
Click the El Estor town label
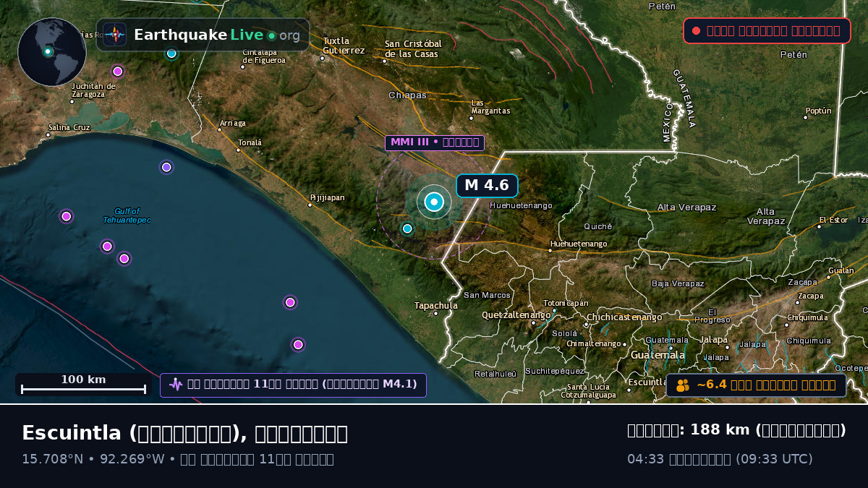click(833, 220)
